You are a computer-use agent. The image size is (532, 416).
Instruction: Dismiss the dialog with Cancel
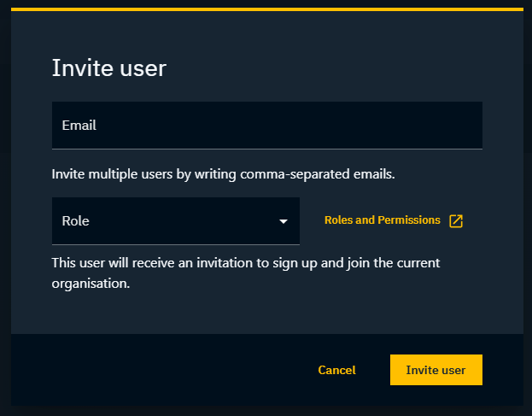coord(336,370)
